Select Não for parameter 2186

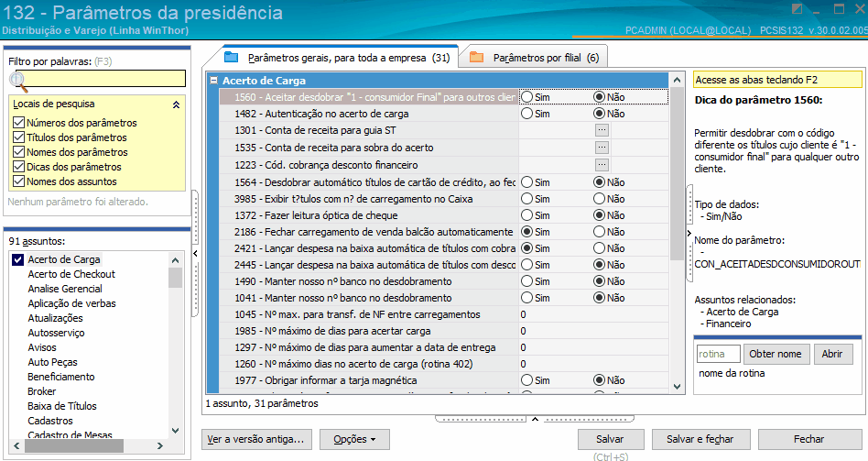pos(599,232)
